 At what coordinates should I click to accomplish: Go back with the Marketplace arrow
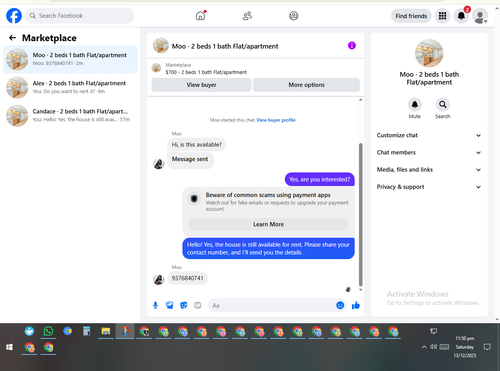point(12,38)
